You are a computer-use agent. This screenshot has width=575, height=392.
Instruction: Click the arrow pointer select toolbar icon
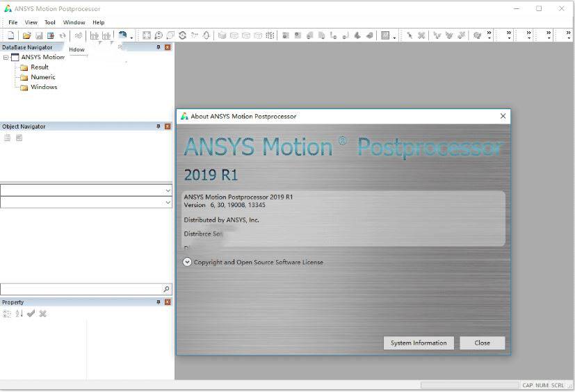pos(410,35)
